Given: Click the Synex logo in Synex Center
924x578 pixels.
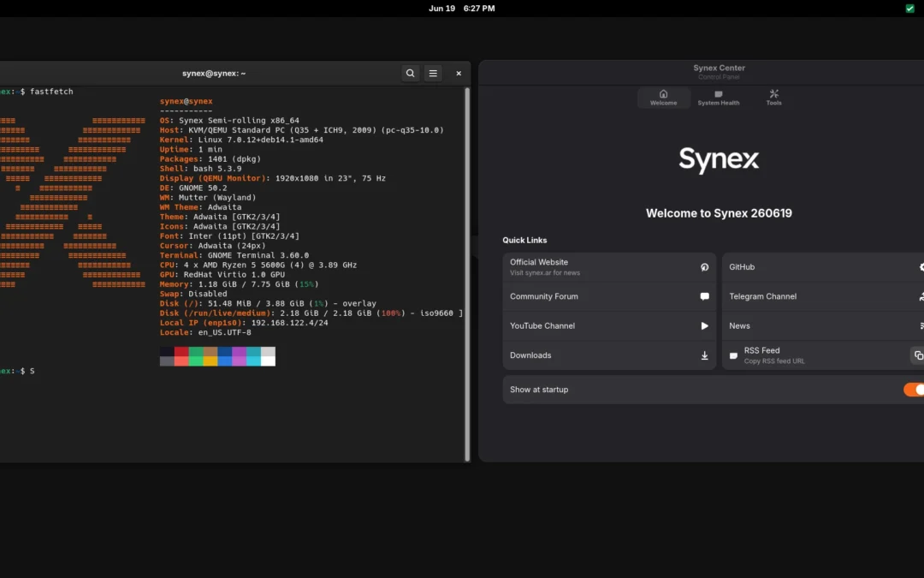Looking at the screenshot, I should tap(719, 160).
